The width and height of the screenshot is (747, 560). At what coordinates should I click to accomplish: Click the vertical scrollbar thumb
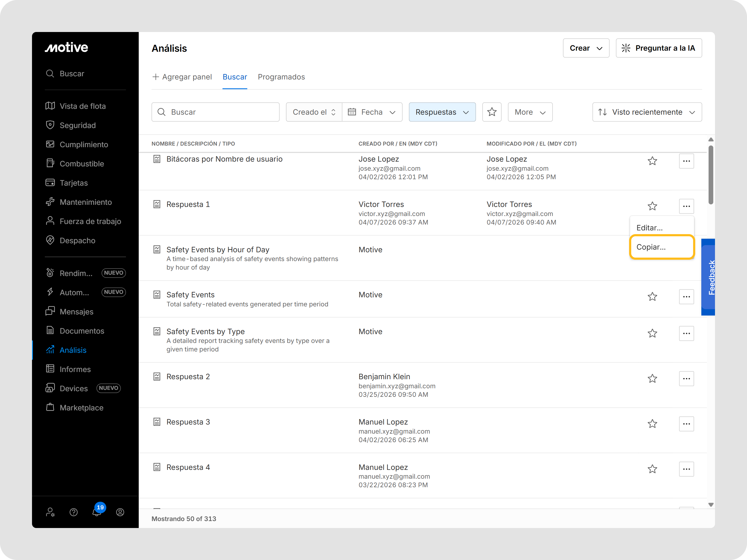point(710,175)
